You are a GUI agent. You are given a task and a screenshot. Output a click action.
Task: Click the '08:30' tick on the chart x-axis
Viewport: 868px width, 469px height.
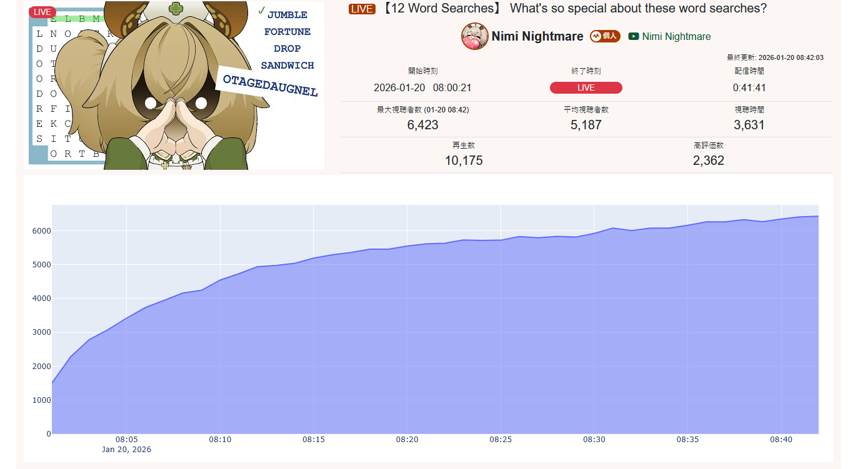pos(594,440)
